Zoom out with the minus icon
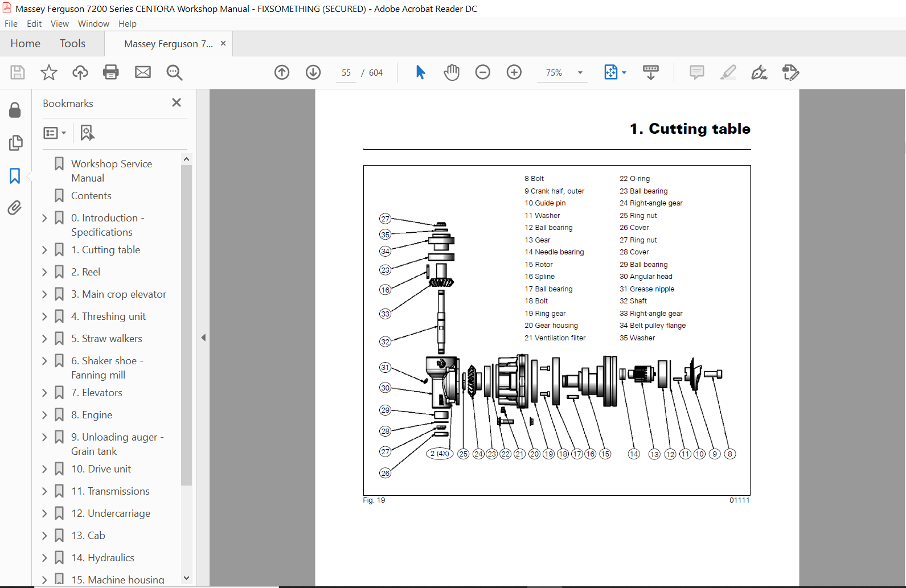The width and height of the screenshot is (906, 588). tap(483, 72)
